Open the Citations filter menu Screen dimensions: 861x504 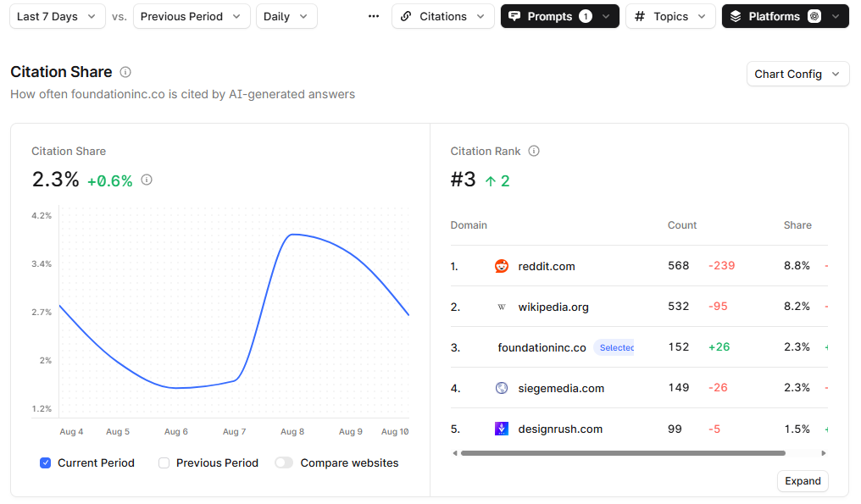click(x=442, y=16)
